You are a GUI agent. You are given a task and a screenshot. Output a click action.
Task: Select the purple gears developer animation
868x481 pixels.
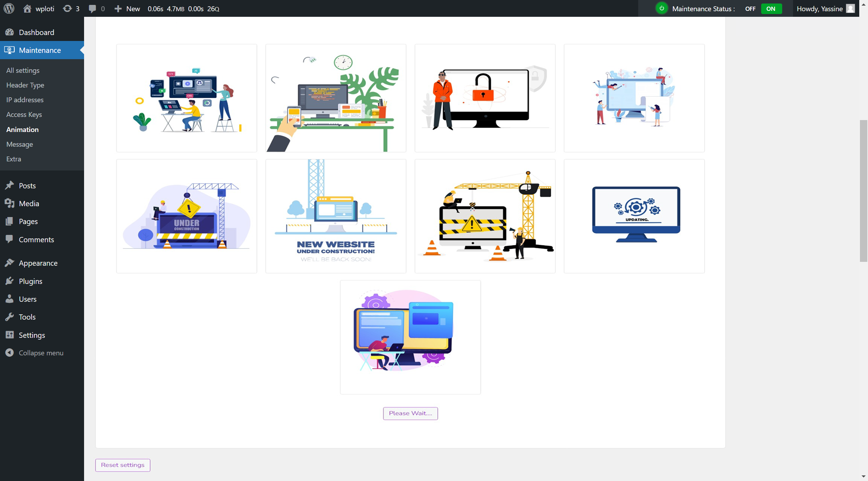(410, 337)
